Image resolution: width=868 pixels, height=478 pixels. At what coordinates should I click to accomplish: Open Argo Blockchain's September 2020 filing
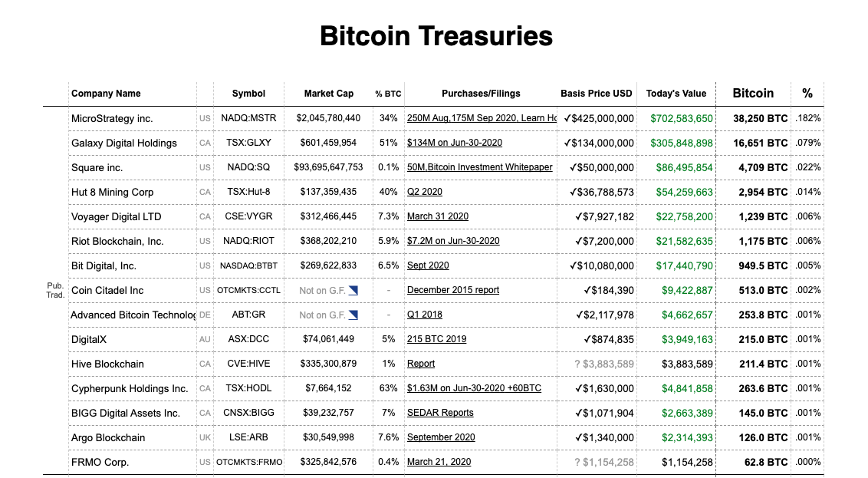coord(441,437)
